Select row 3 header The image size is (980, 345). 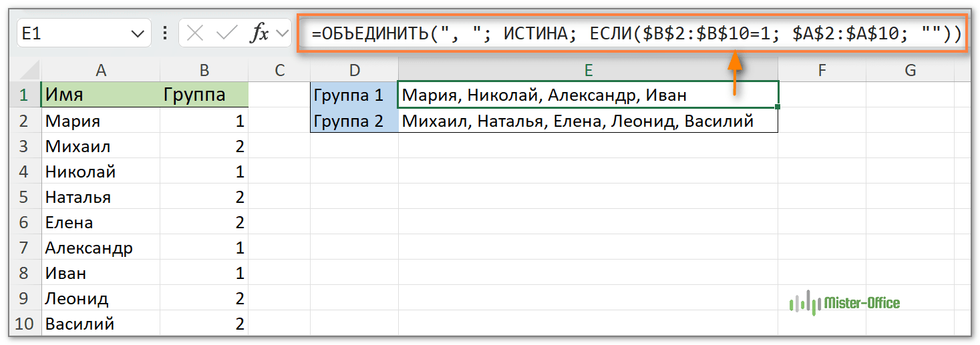(25, 146)
